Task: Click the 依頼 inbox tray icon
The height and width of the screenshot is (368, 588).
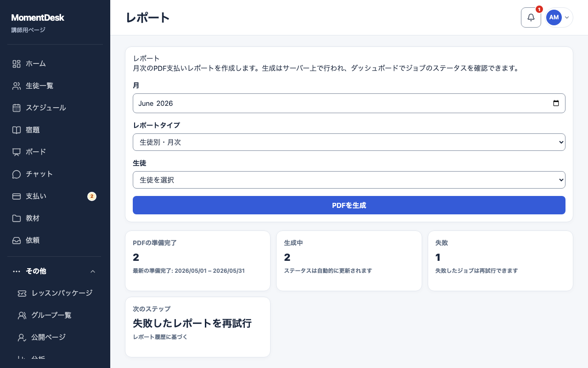Action: pyautogui.click(x=17, y=241)
